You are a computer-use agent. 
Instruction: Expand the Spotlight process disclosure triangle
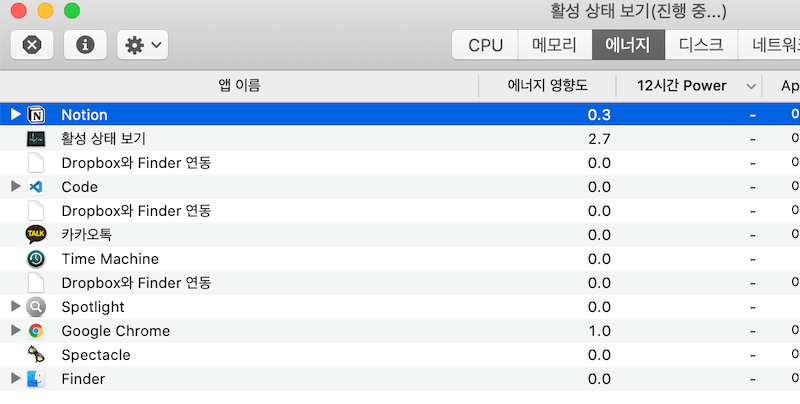tap(16, 307)
